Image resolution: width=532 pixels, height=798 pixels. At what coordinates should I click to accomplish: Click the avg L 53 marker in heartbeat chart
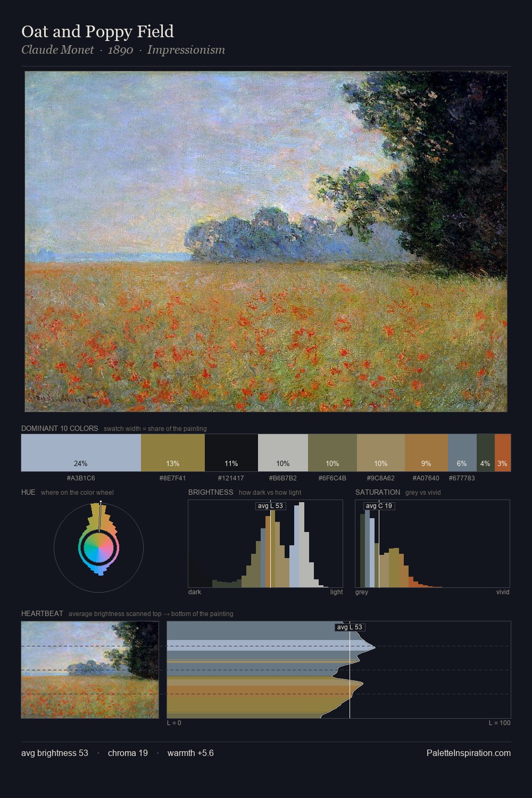[x=350, y=627]
